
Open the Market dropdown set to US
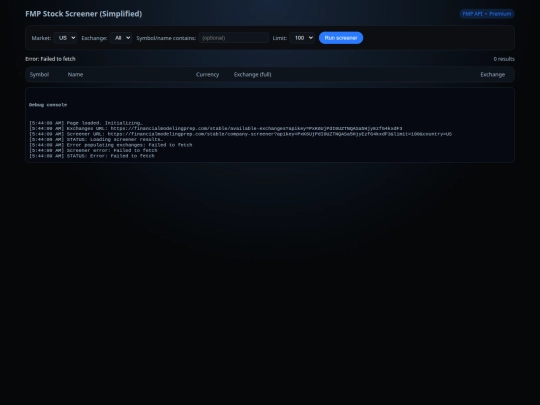65,38
